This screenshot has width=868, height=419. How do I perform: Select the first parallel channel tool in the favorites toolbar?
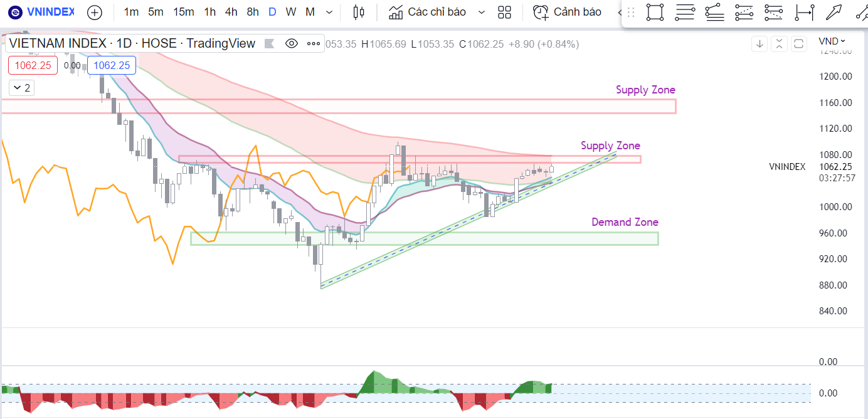pyautogui.click(x=744, y=12)
